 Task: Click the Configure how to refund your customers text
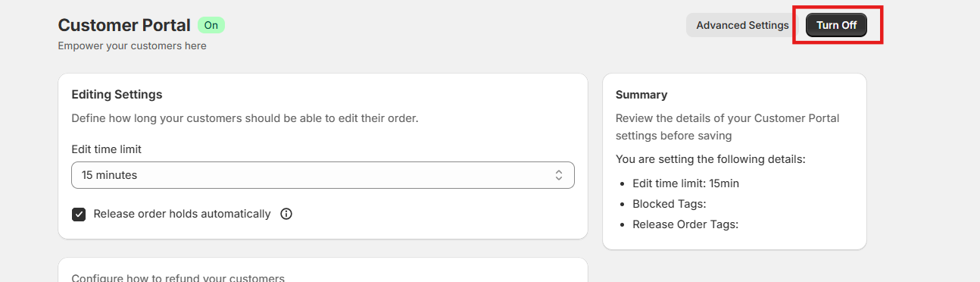point(178,278)
